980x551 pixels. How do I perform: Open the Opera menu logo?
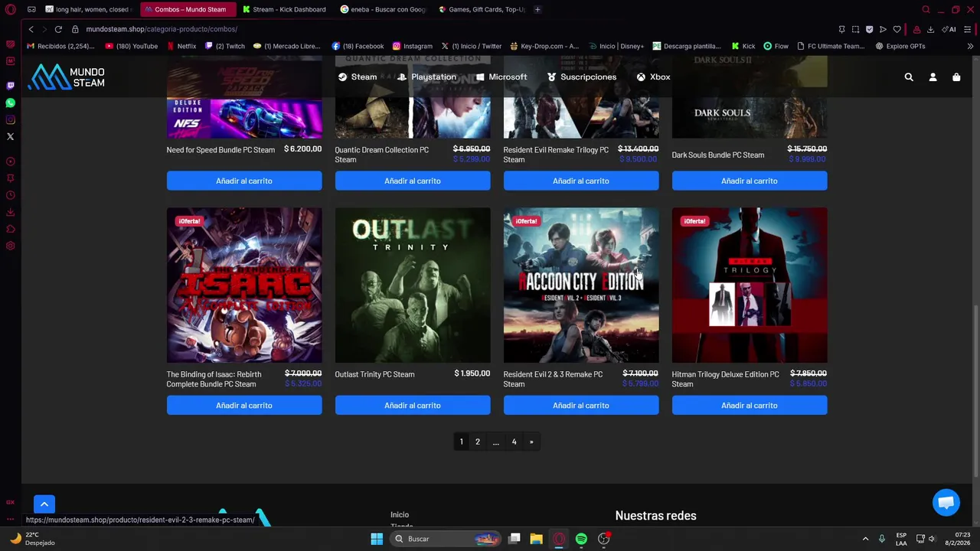(10, 10)
